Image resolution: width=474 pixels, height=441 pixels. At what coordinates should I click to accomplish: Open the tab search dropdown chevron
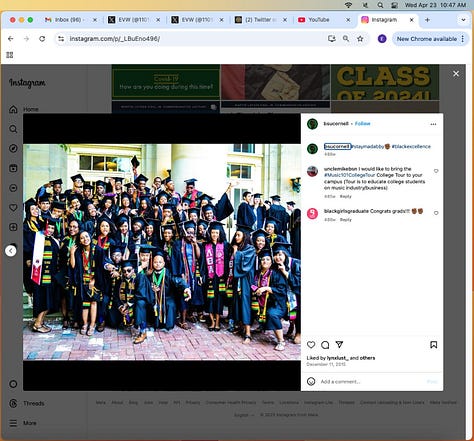pyautogui.click(x=463, y=20)
